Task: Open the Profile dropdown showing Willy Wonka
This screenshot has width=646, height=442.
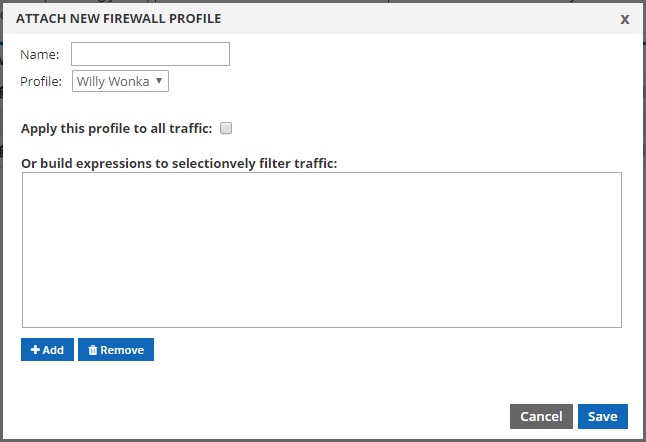Action: click(120, 81)
